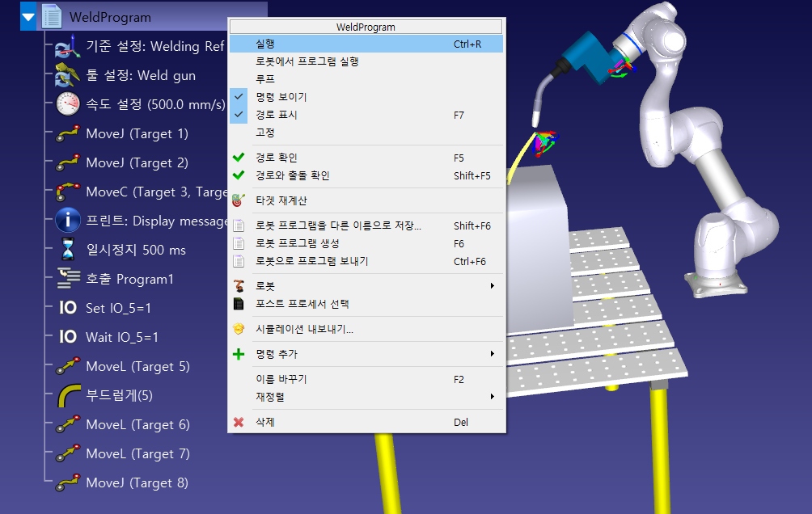Choose 로봇으로 프로그램 보내기 menu entry
The height and width of the screenshot is (514, 812).
366,261
